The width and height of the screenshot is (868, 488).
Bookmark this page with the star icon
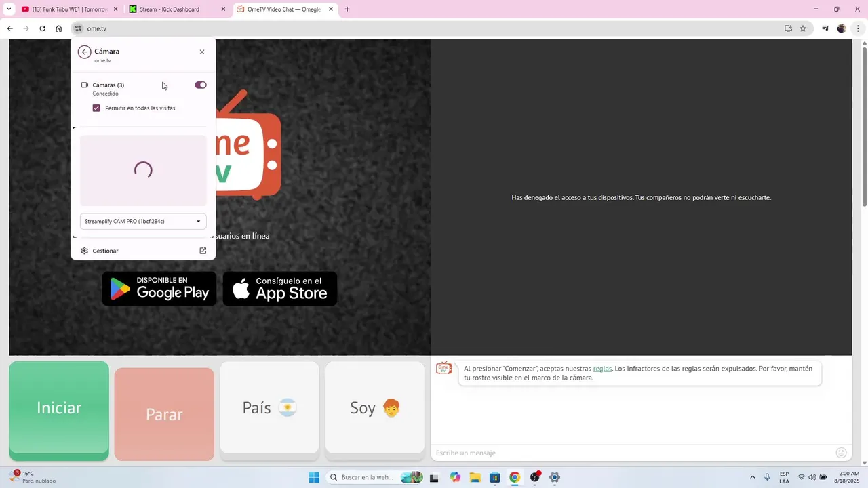[x=803, y=28]
